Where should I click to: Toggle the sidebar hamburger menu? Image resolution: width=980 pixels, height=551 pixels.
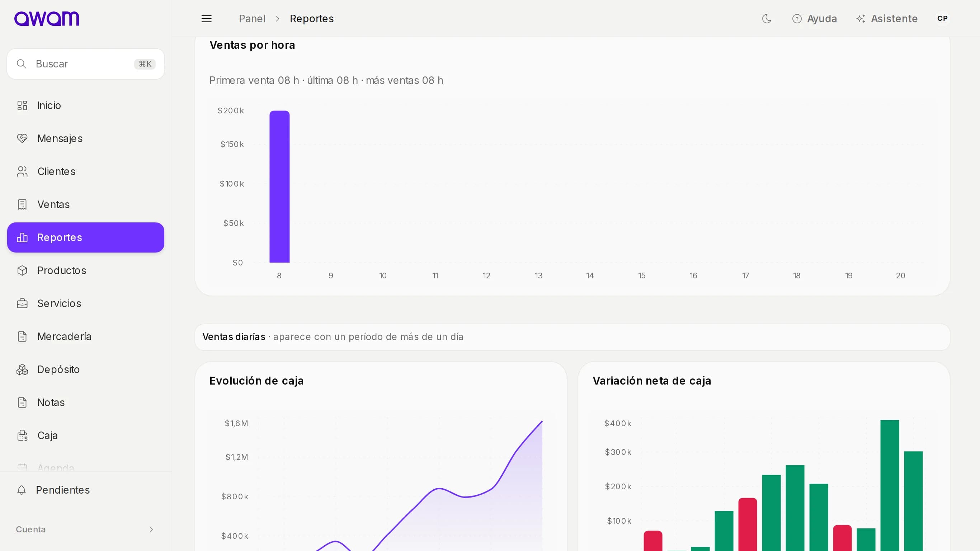[x=207, y=19]
